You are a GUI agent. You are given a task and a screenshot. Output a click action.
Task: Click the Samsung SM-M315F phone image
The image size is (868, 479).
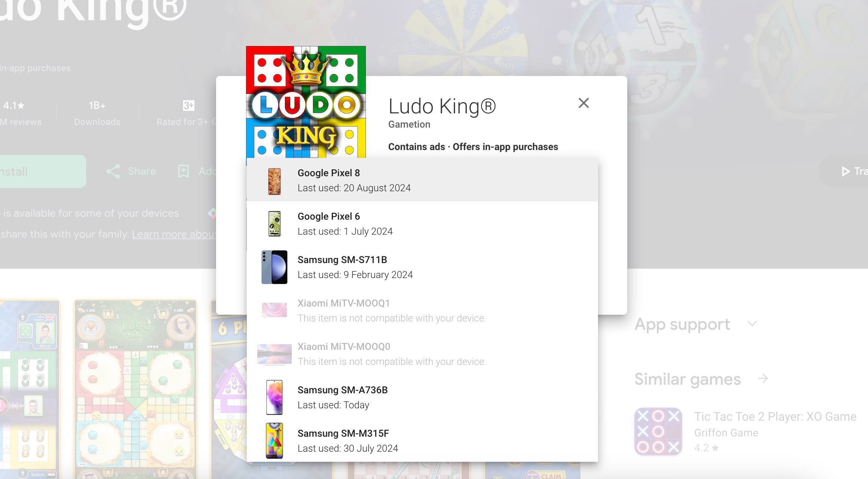pos(274,440)
